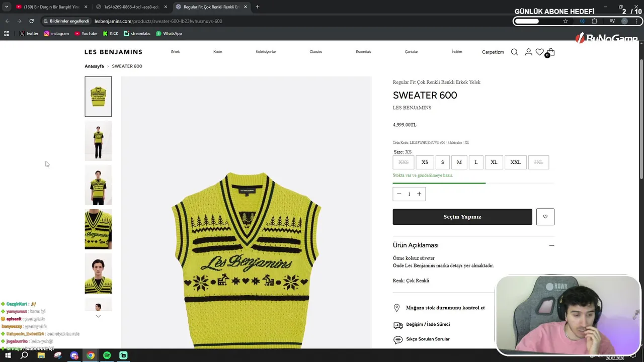Decrease quantity with the minus button
This screenshot has height=362, width=644.
click(x=399, y=194)
